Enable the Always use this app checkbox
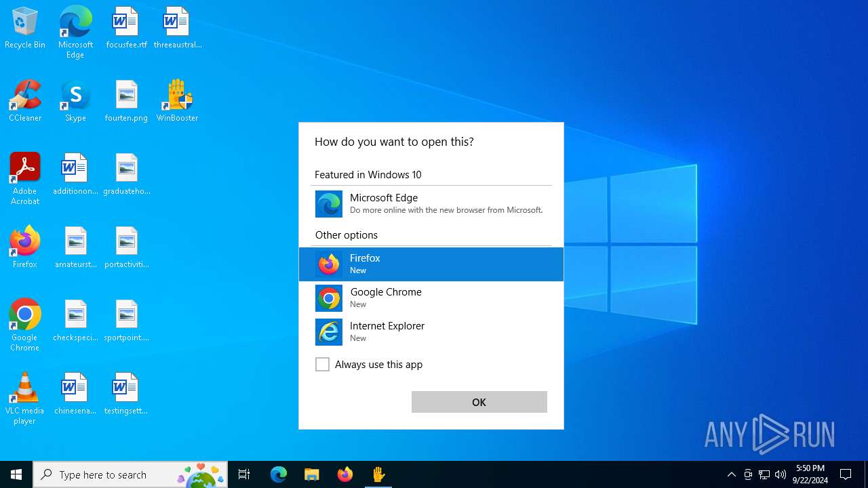868x488 pixels. point(323,365)
